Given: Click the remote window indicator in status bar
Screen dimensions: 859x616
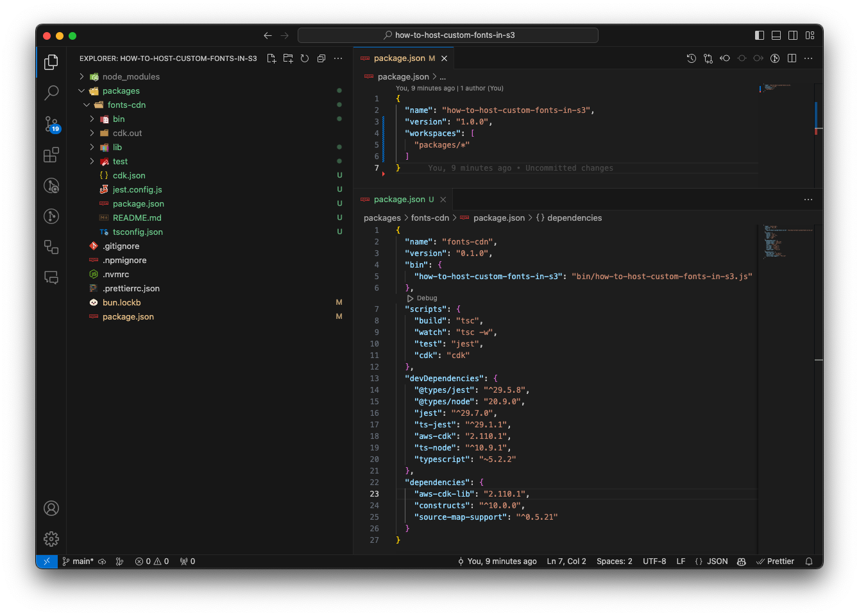Looking at the screenshot, I should point(47,561).
